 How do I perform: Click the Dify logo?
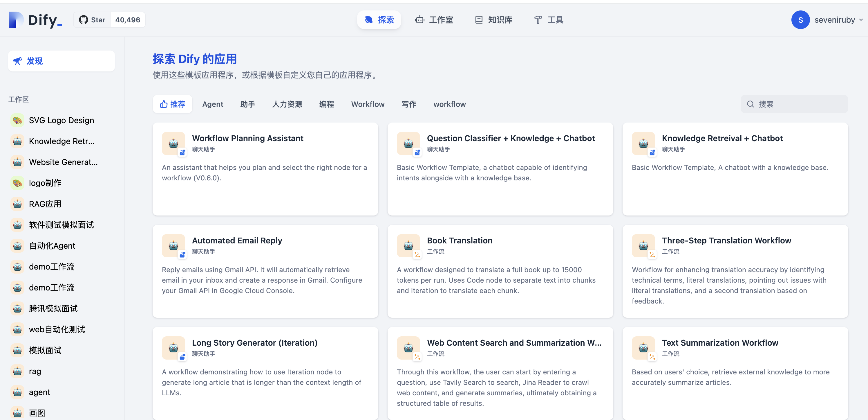coord(35,20)
